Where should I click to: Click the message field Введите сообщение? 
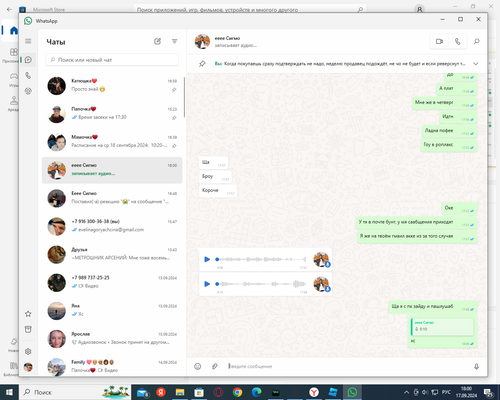[347, 366]
